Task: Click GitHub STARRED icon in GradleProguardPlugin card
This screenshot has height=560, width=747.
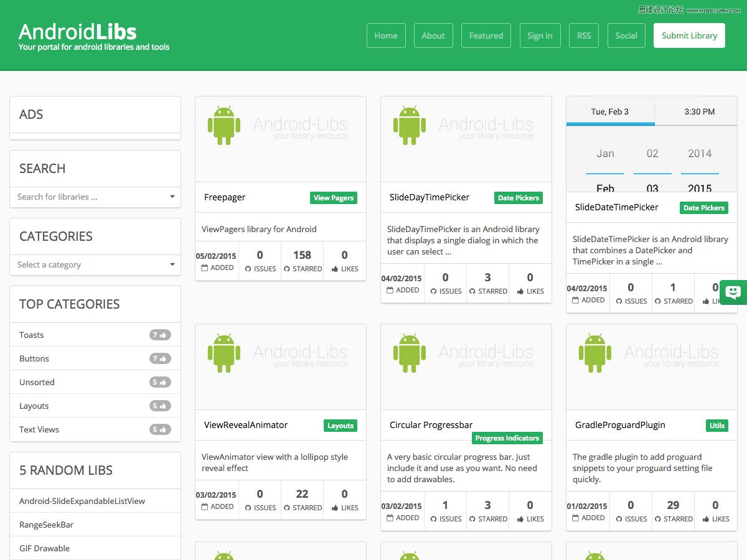Action: point(658,520)
